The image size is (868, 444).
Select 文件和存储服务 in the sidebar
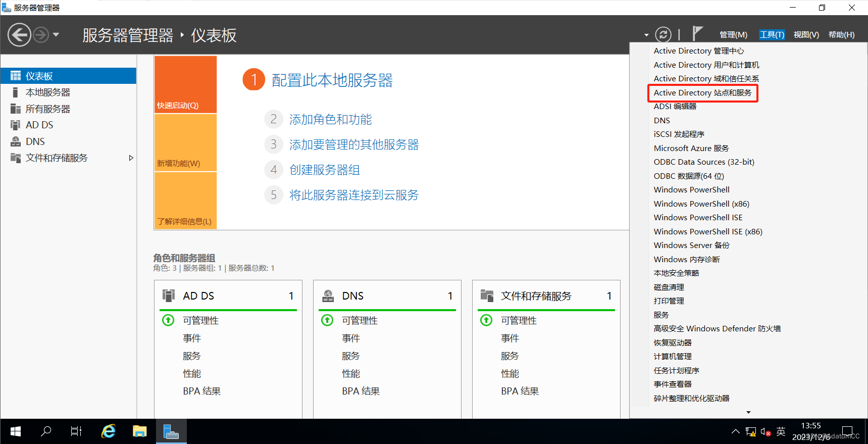pyautogui.click(x=68, y=158)
